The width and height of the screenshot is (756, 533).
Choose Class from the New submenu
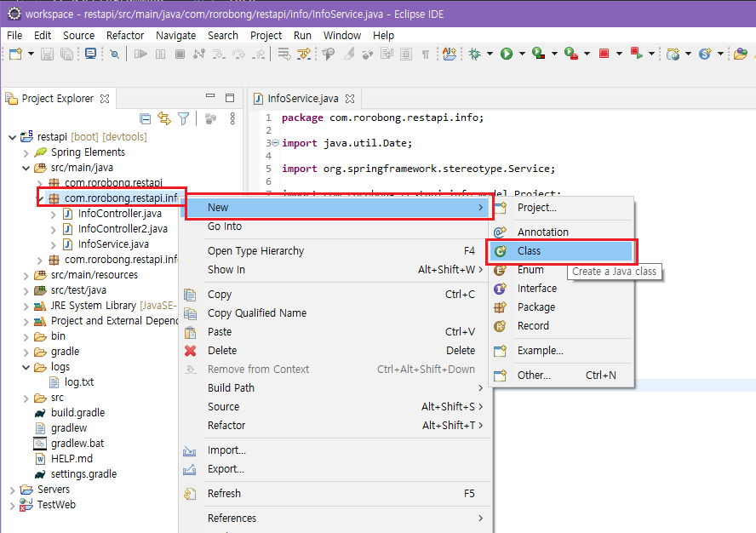(561, 251)
